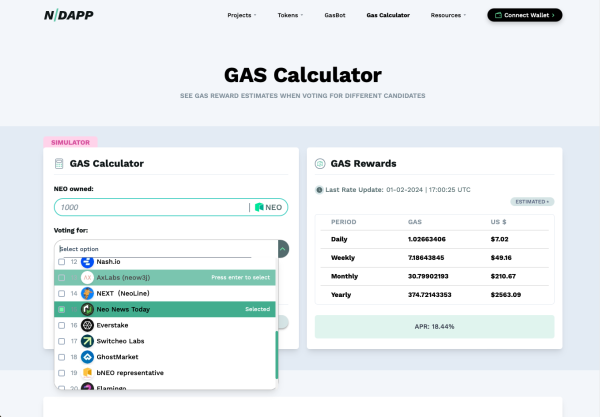Image resolution: width=600 pixels, height=417 pixels.
Task: Open the Projects menu
Action: point(242,15)
